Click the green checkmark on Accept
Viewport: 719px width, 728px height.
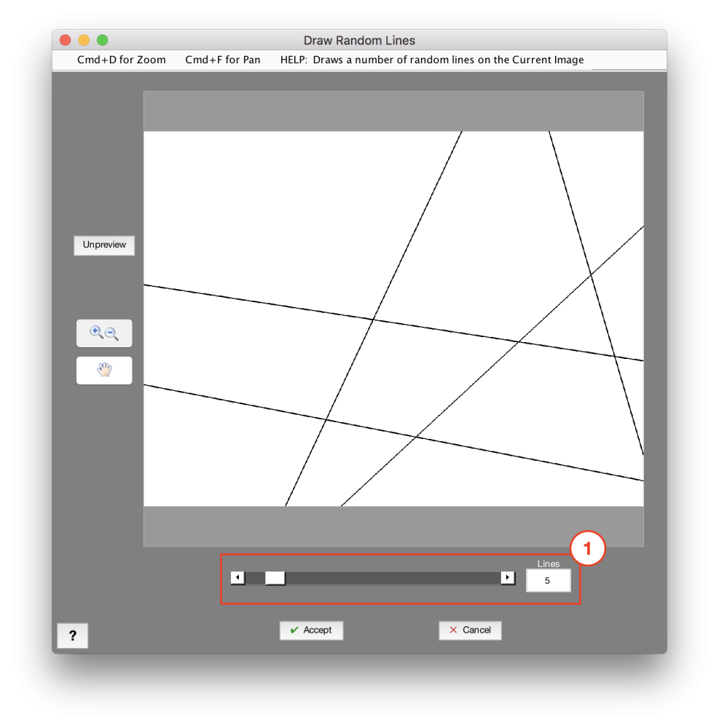click(294, 630)
